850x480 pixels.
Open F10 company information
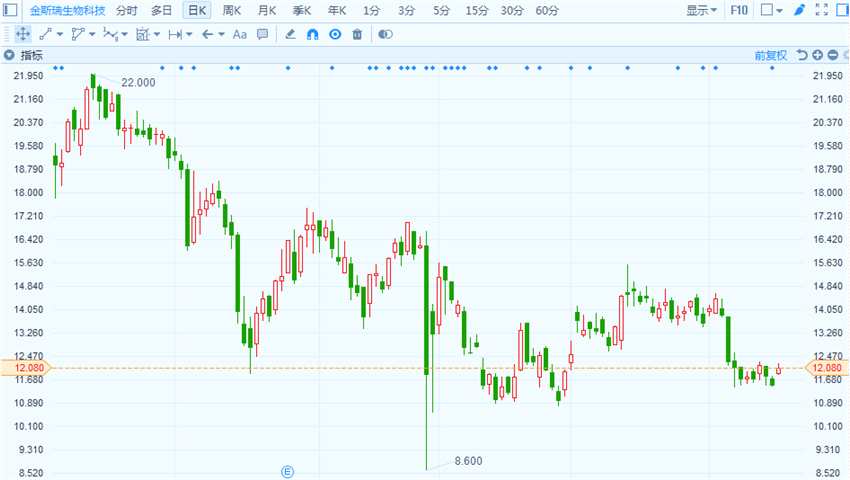click(739, 10)
